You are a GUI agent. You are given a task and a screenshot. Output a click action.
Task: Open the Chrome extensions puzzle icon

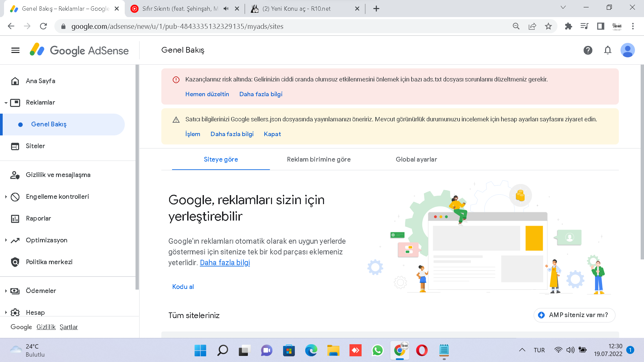(x=568, y=26)
